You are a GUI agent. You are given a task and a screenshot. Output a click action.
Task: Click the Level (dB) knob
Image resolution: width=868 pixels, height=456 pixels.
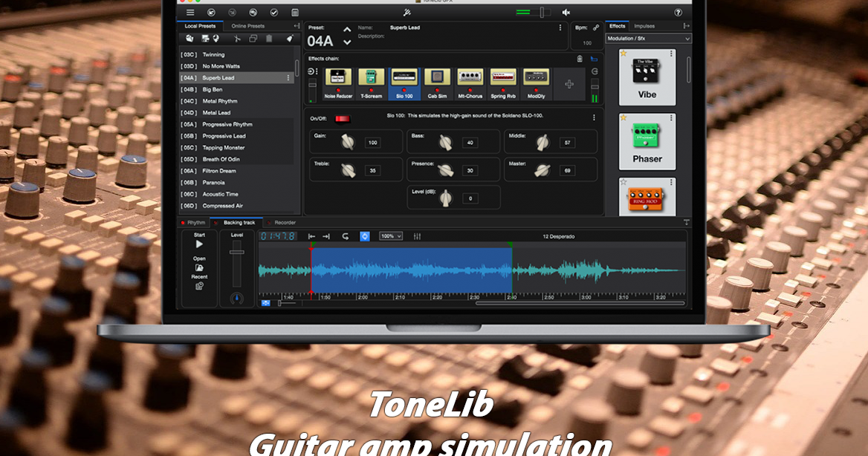(446, 198)
